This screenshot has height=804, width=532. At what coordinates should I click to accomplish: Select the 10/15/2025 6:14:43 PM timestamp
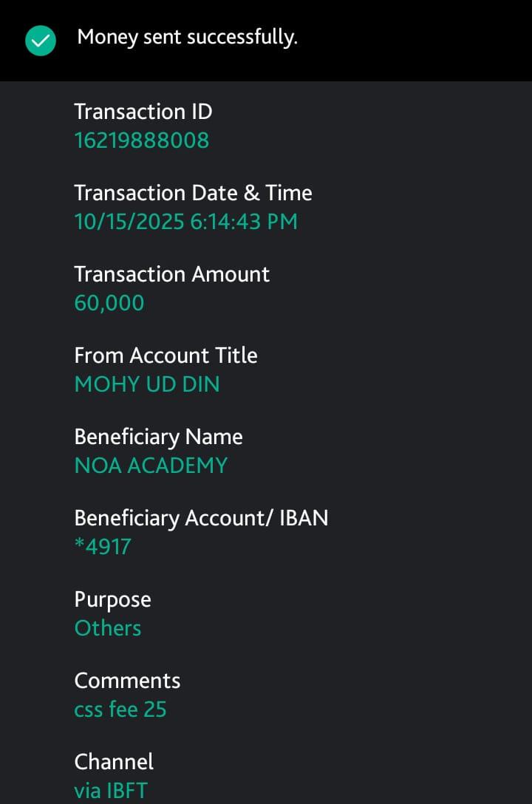(186, 222)
